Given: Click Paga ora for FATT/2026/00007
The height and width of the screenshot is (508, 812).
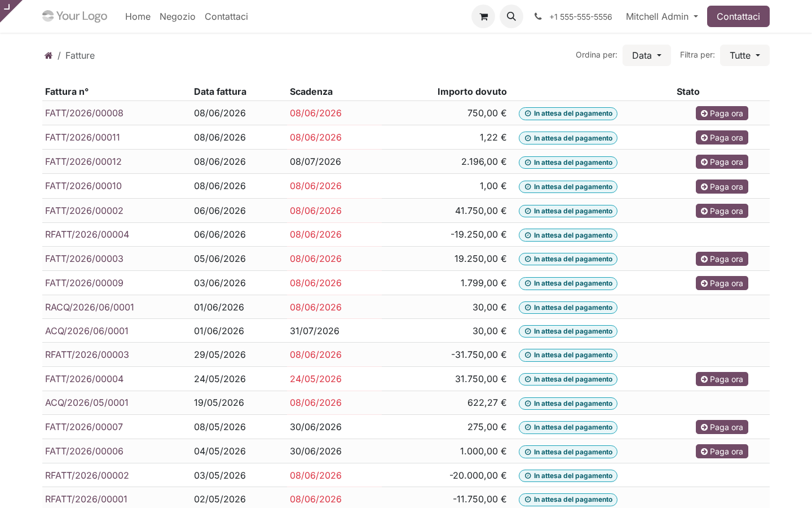Looking at the screenshot, I should point(722,427).
